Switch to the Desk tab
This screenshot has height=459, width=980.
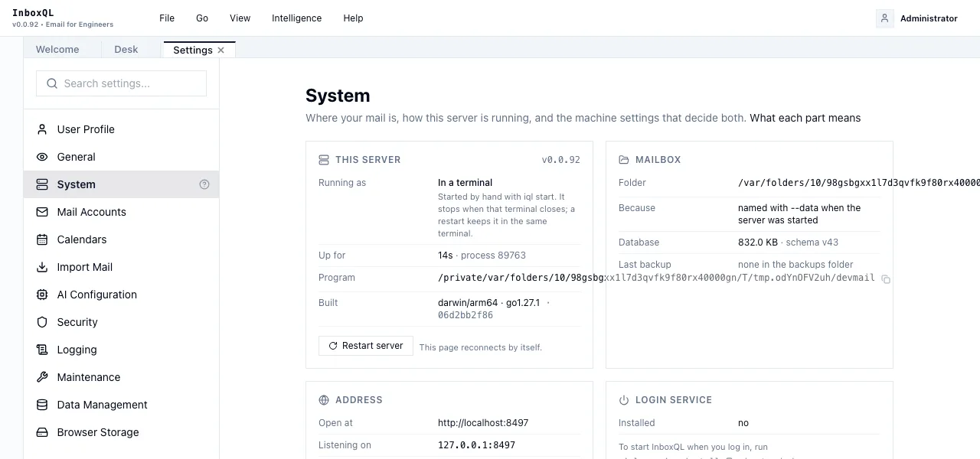point(126,49)
